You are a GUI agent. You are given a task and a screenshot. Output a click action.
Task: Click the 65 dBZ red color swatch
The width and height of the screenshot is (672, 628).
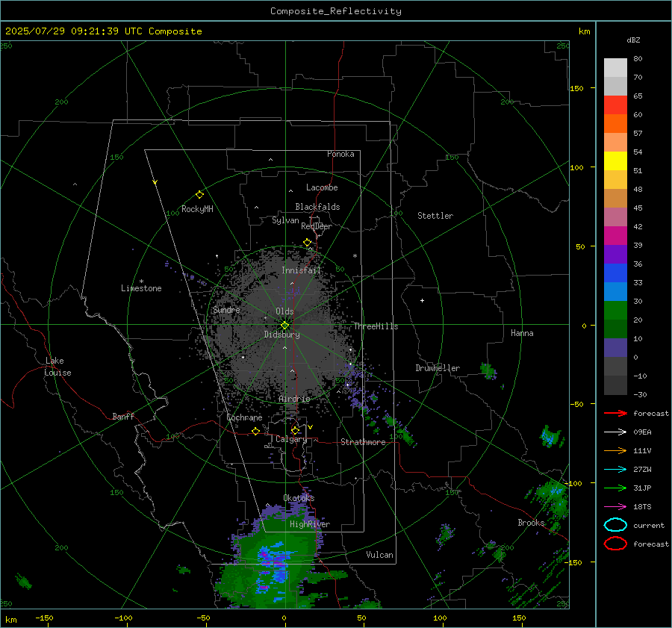click(615, 105)
